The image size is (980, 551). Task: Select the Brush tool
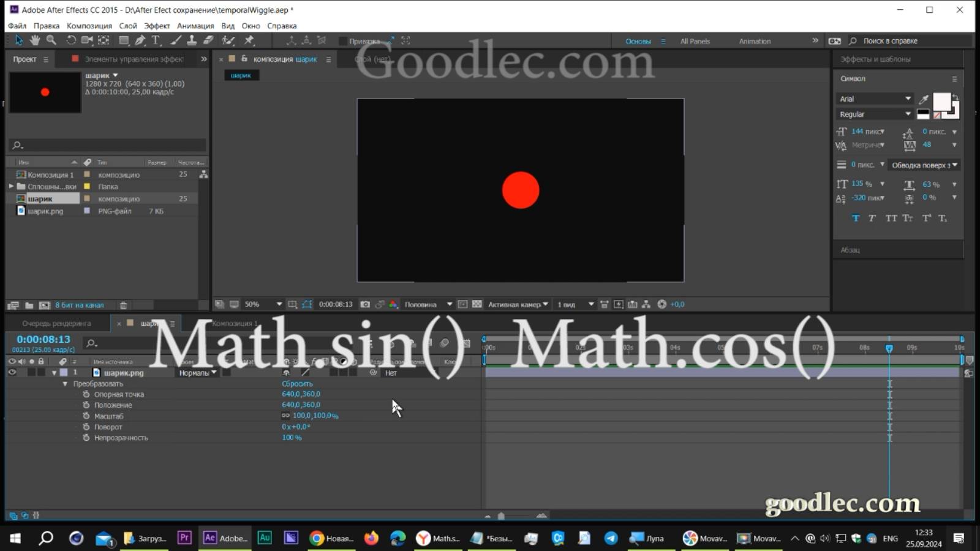[x=176, y=40]
